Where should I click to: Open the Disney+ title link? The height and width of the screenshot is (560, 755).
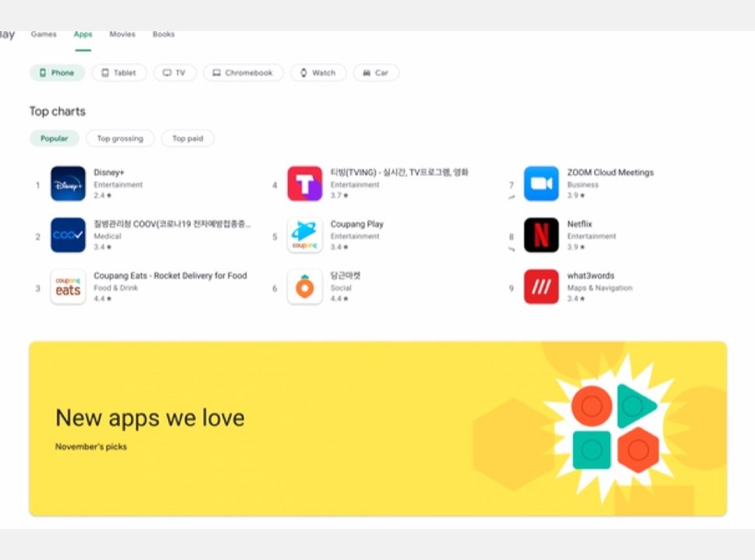tap(109, 172)
